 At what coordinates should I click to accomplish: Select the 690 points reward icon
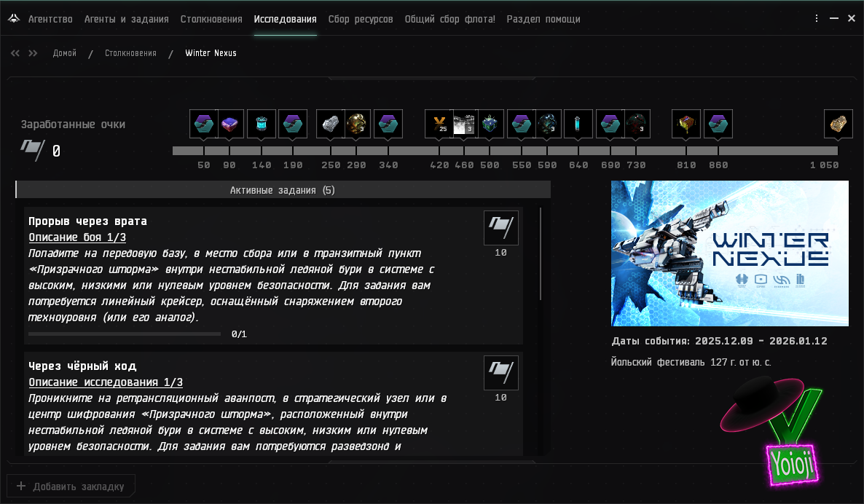point(610,123)
